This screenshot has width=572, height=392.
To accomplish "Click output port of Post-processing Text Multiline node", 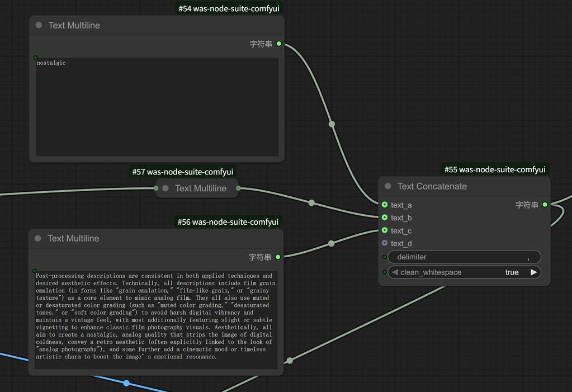I will pyautogui.click(x=278, y=257).
